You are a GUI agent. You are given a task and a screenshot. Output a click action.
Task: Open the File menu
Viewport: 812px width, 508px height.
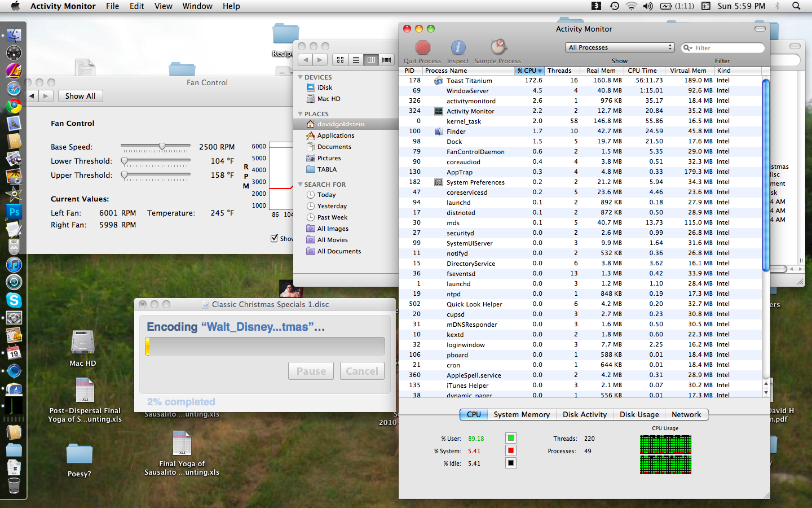coord(112,6)
